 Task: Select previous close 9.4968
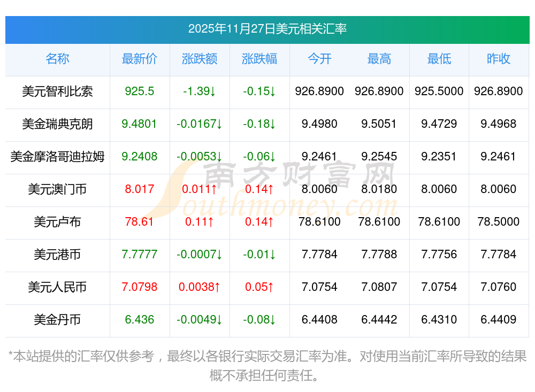click(499, 124)
